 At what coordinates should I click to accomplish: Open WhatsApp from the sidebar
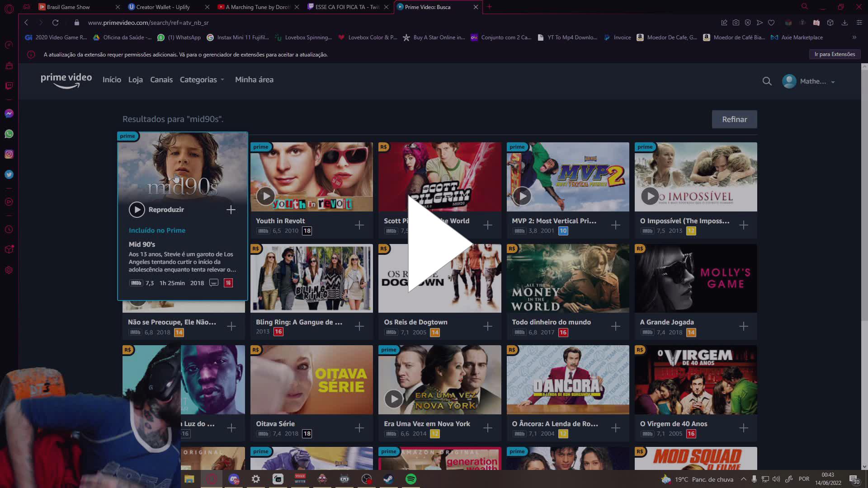(x=9, y=134)
